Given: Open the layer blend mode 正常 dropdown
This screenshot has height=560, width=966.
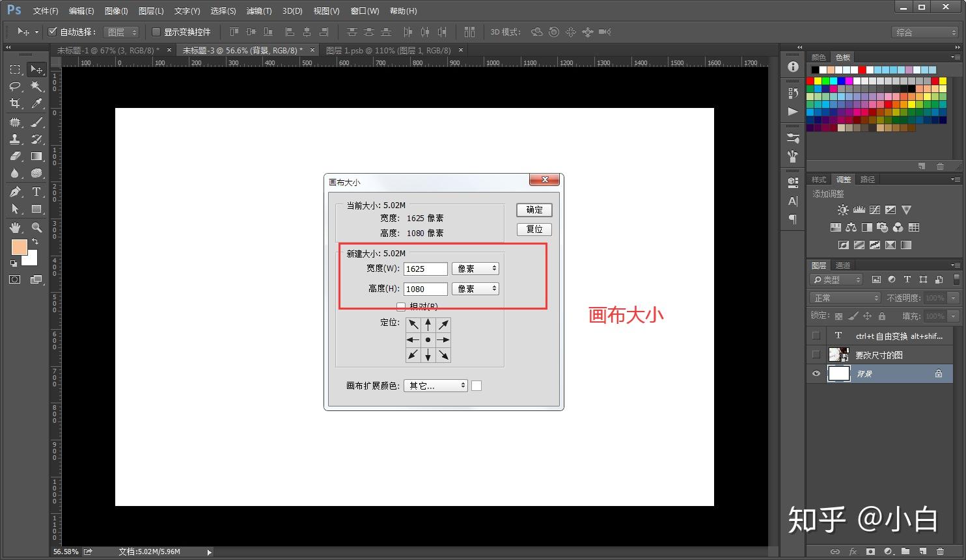Looking at the screenshot, I should (845, 298).
